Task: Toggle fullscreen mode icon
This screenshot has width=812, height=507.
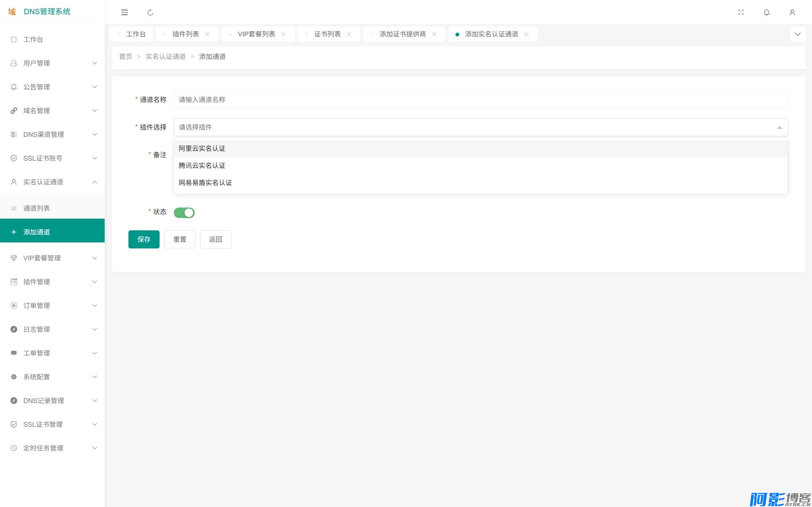Action: pyautogui.click(x=741, y=12)
